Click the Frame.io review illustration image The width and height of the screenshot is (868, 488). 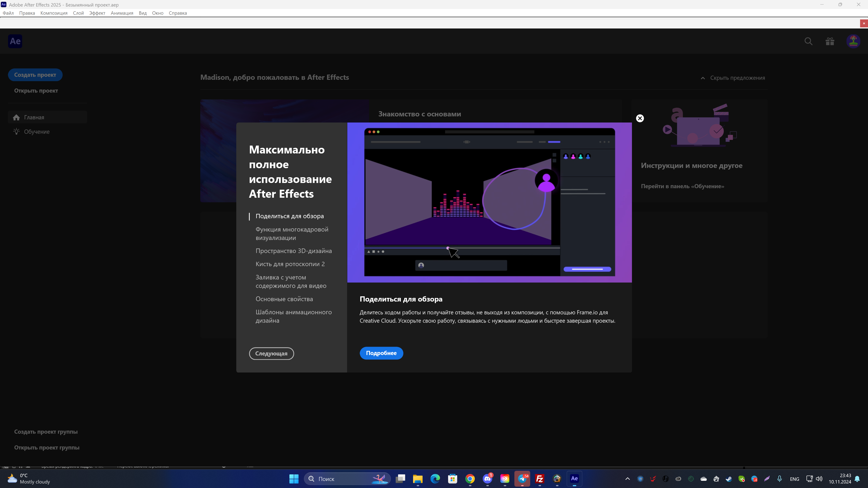pyautogui.click(x=489, y=202)
